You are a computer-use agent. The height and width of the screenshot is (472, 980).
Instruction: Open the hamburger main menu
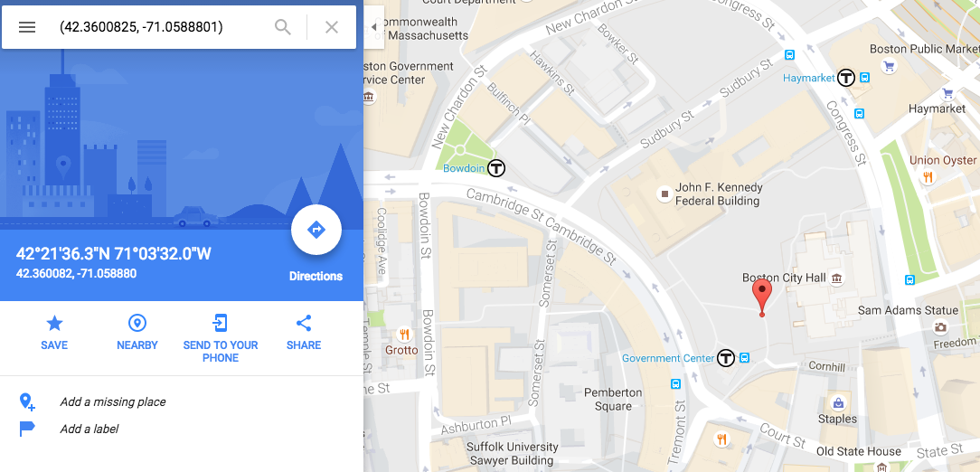[x=27, y=27]
